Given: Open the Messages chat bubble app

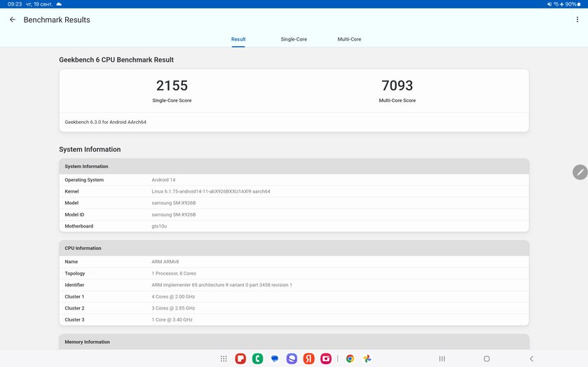Looking at the screenshot, I should pyautogui.click(x=275, y=359).
